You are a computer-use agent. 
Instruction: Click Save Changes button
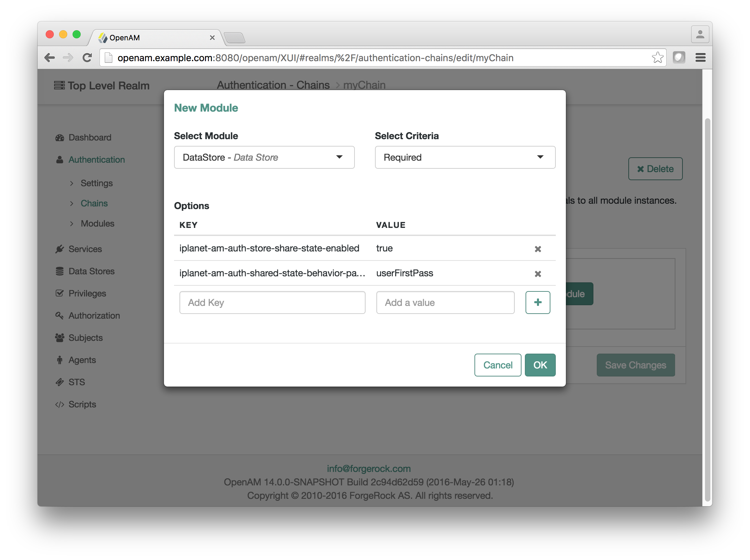tap(635, 365)
